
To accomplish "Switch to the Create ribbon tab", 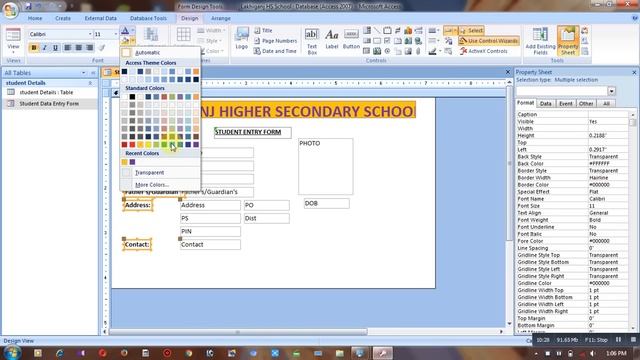I will tap(63, 18).
